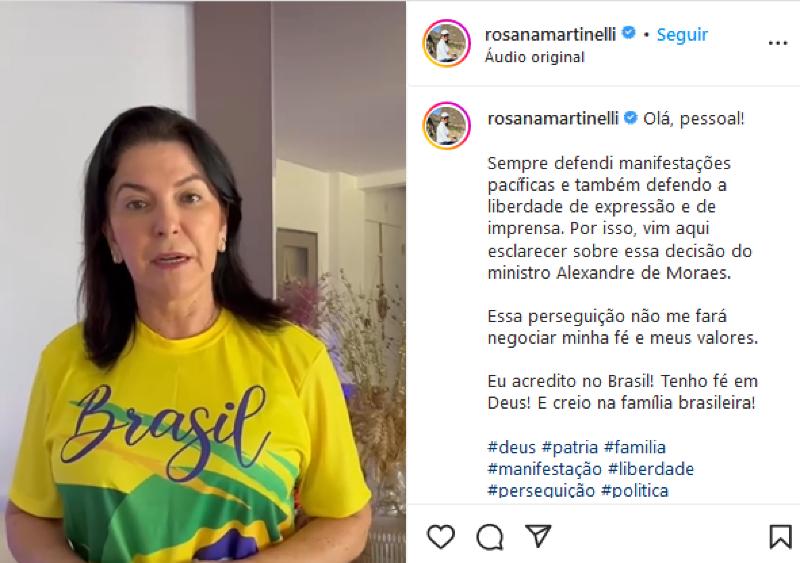The image size is (800, 563).
Task: Open the three-dot more options menu
Action: [778, 43]
